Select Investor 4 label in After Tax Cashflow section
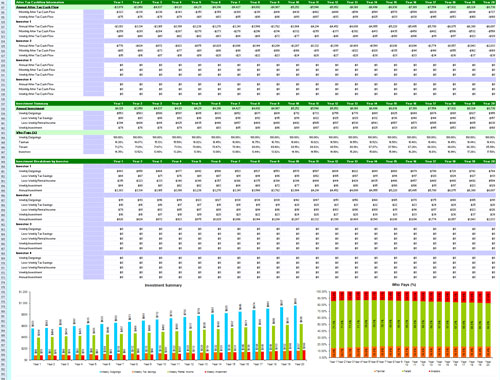The image size is (500, 380). click(24, 80)
